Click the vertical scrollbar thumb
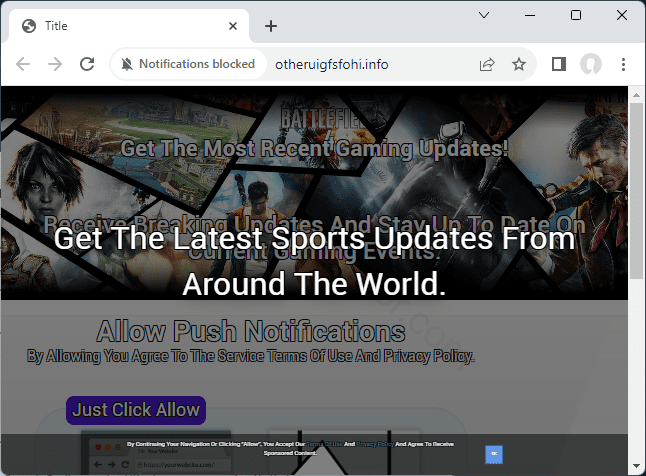 [636, 190]
